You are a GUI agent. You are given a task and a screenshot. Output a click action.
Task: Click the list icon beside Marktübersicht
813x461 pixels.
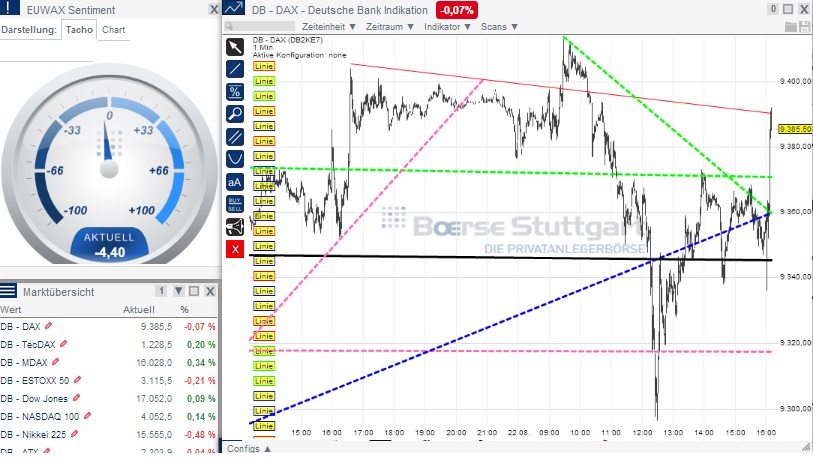click(8, 290)
